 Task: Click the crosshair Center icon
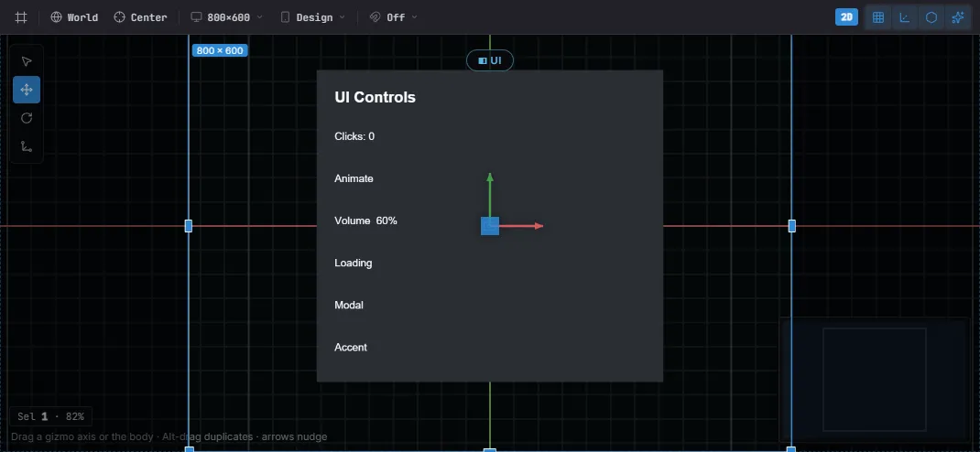119,17
